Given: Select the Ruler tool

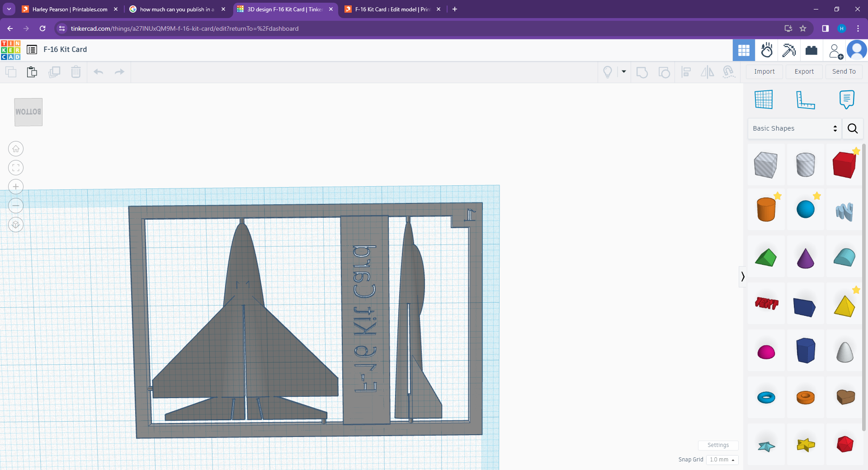Looking at the screenshot, I should (805, 99).
